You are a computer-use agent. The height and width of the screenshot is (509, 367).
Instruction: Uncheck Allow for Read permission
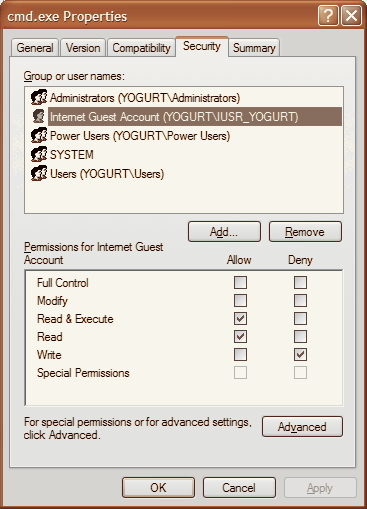tap(240, 336)
